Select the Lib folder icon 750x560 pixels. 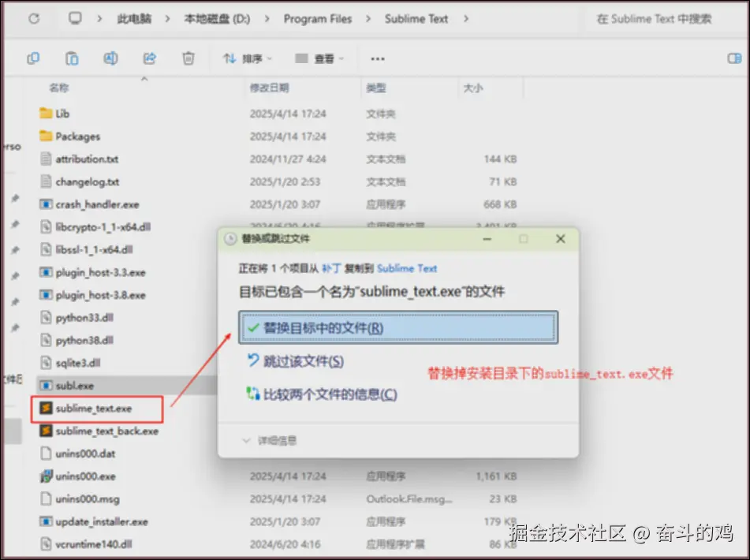[x=46, y=114]
